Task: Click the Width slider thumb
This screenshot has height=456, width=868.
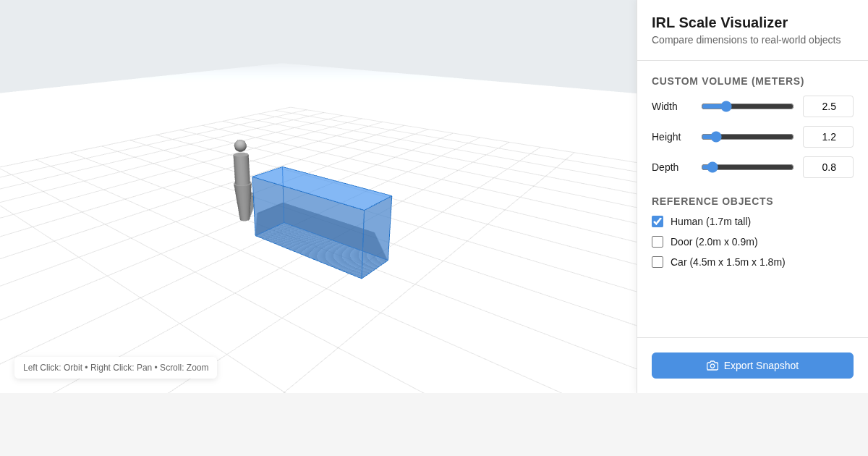Action: pos(726,106)
